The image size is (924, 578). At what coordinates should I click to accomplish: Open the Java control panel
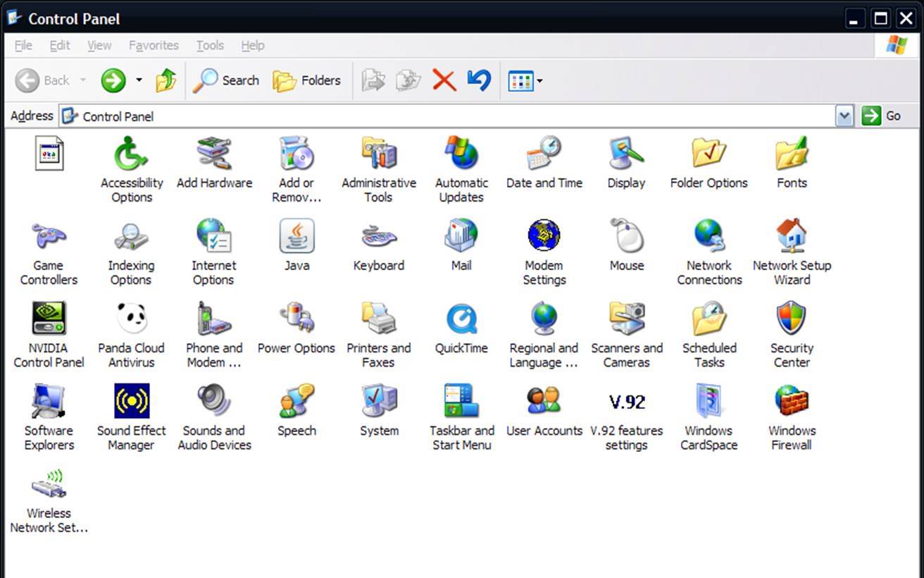tap(296, 236)
